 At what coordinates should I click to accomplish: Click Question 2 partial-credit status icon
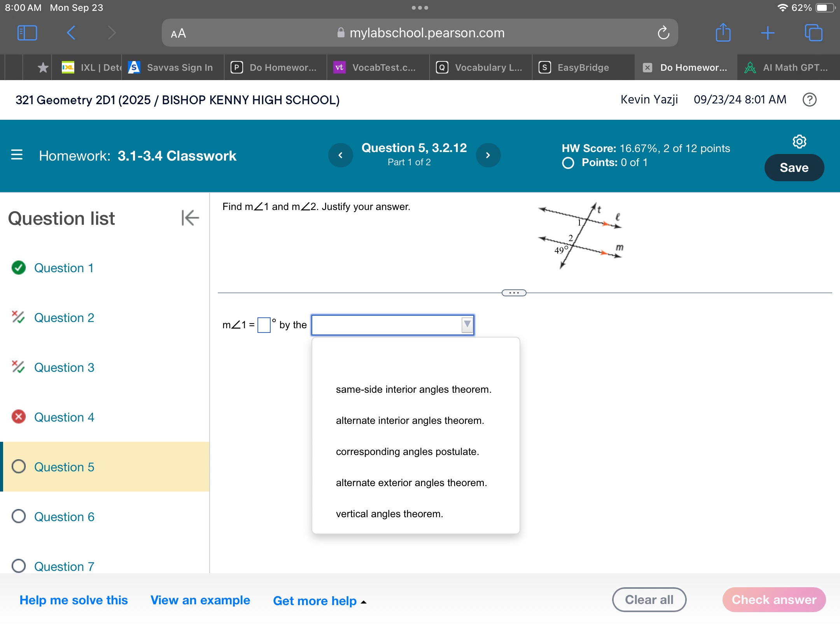[x=18, y=317]
